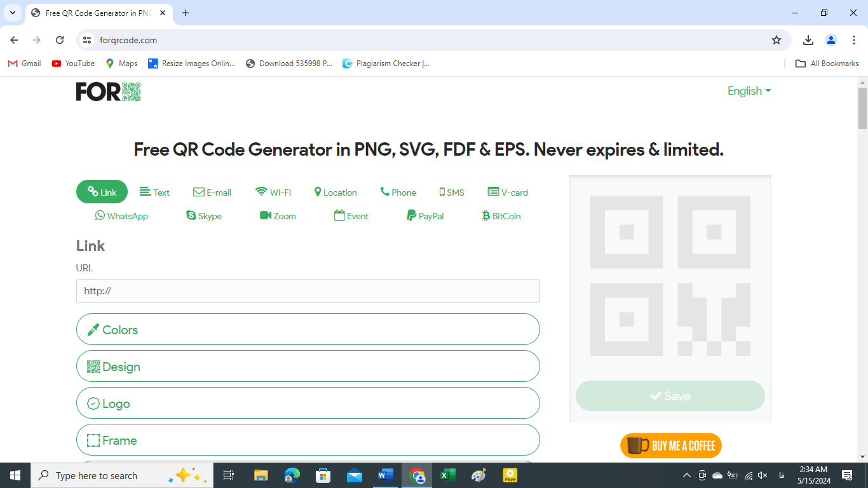Switch to the Text QR type
The width and height of the screenshot is (868, 488).
tap(154, 192)
